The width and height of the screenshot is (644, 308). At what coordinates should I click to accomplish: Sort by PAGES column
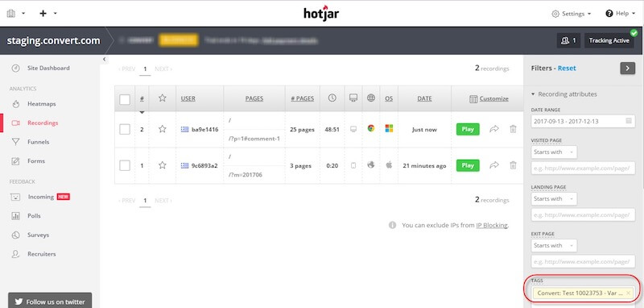coord(254,98)
